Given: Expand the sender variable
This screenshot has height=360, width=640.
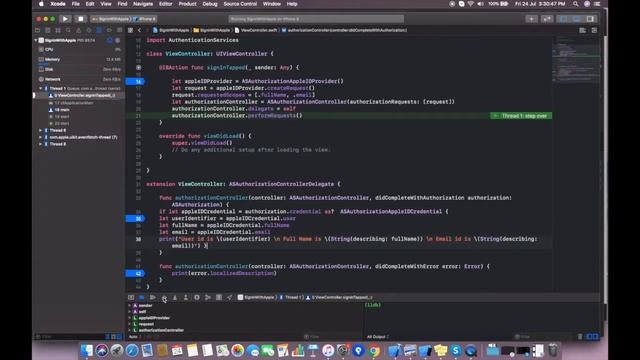Looking at the screenshot, I should pos(130,305).
